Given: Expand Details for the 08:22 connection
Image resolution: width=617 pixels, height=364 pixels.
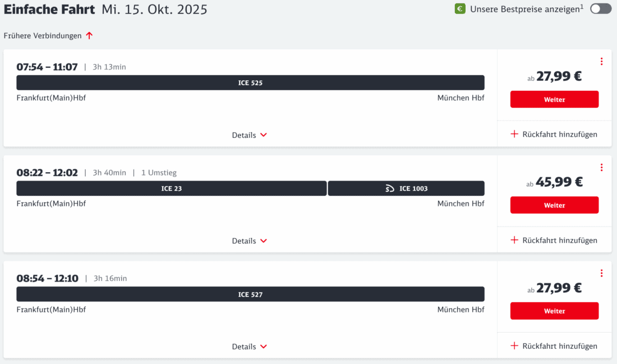Looking at the screenshot, I should click(x=250, y=241).
